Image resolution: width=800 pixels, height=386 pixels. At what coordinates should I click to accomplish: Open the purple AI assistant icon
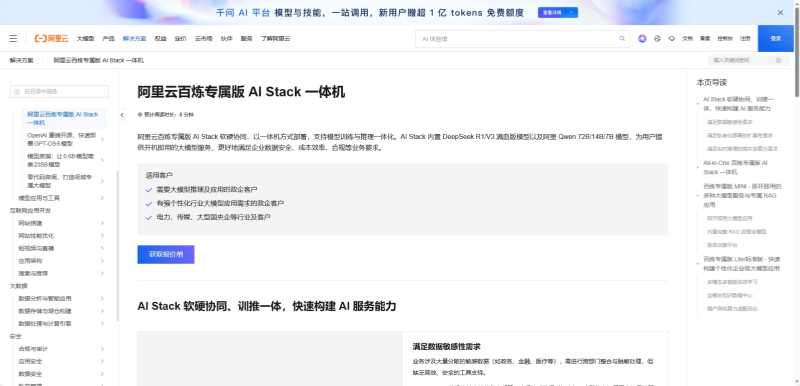pos(642,39)
